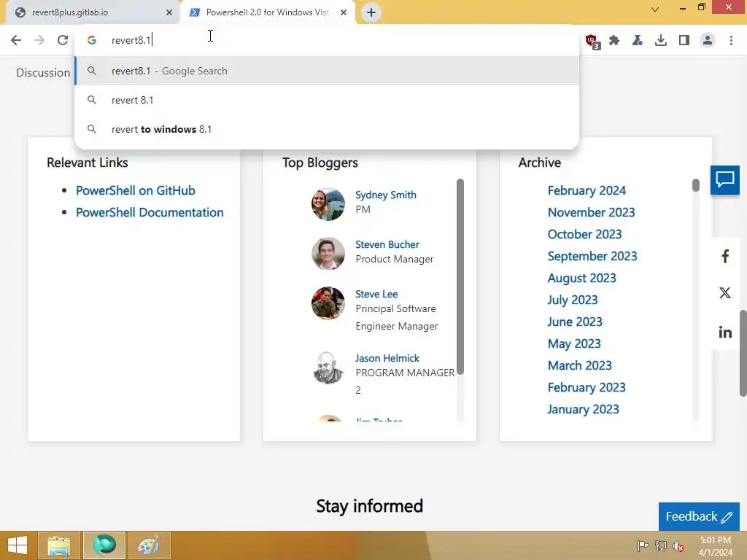
Task: Open the October 2023 archive
Action: click(584, 234)
